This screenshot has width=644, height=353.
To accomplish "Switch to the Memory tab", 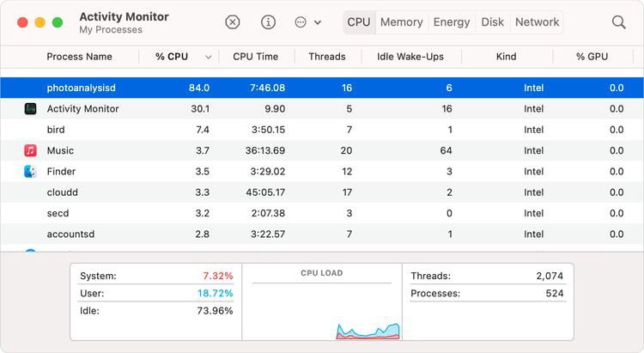I will [401, 22].
